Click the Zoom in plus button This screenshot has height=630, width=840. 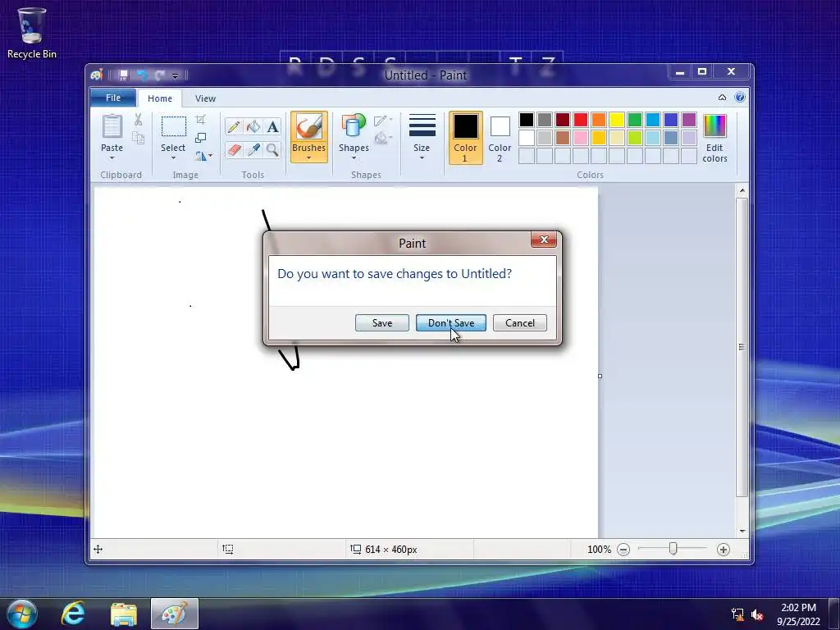(724, 549)
